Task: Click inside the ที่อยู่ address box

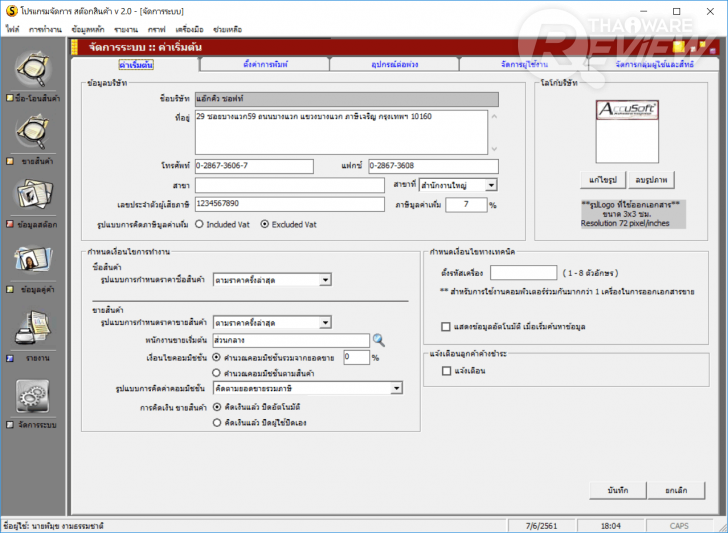Action: (341, 132)
